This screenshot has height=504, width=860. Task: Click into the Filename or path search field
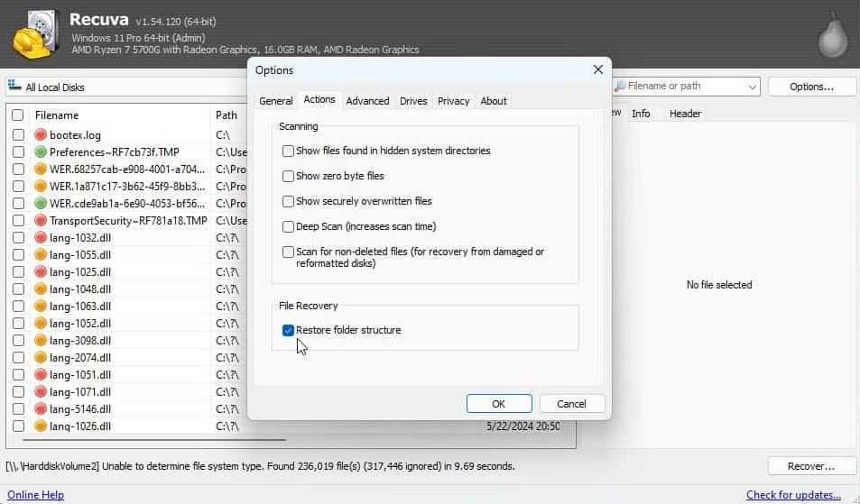(686, 86)
